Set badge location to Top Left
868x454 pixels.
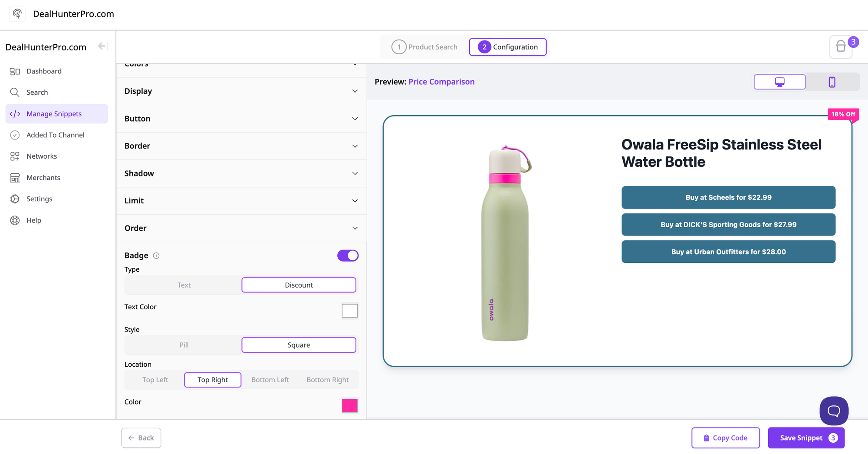point(155,380)
